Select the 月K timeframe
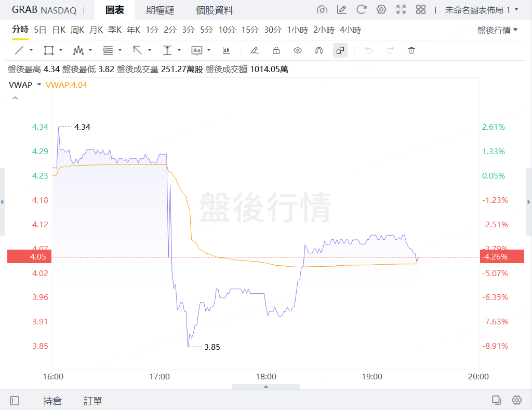This screenshot has height=410, width=532. coord(96,30)
